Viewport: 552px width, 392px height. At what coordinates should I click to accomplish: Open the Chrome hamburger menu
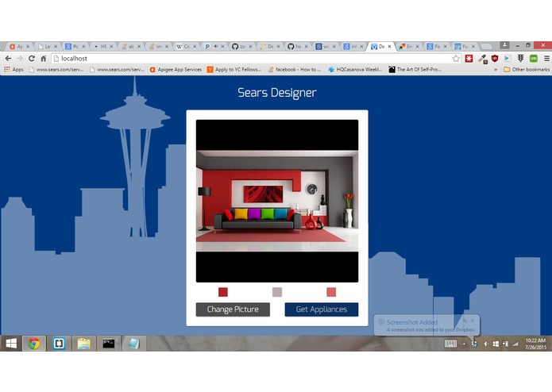(x=546, y=59)
